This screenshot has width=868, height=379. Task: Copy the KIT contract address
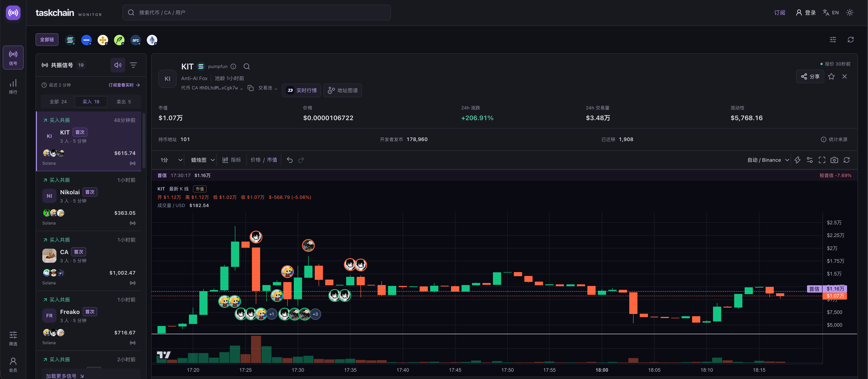point(250,88)
